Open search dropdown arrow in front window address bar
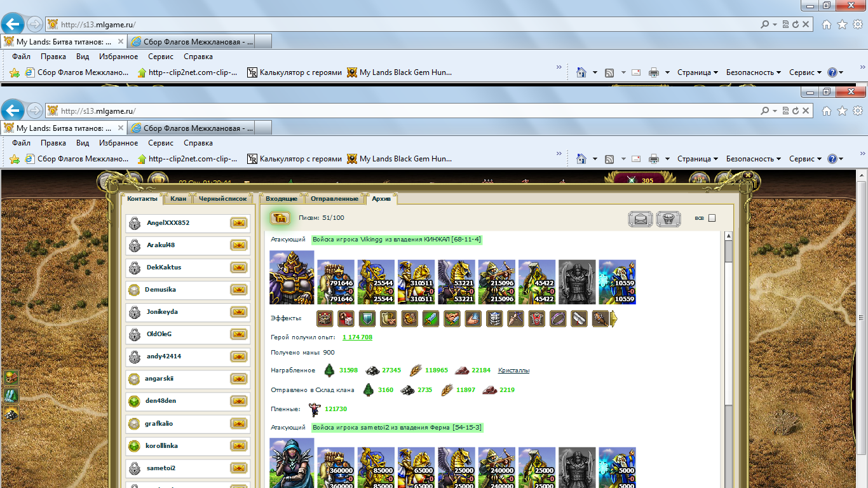Viewport: 868px width, 488px height. pyautogui.click(x=775, y=111)
